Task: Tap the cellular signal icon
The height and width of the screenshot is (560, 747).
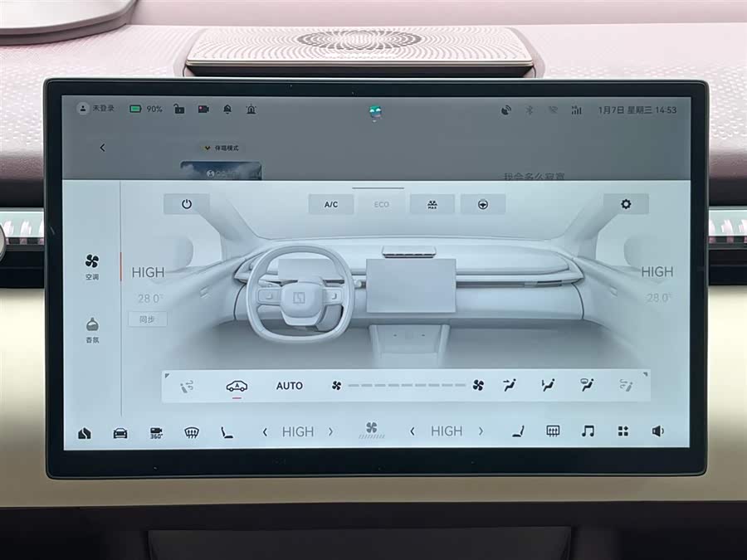Action: click(577, 110)
